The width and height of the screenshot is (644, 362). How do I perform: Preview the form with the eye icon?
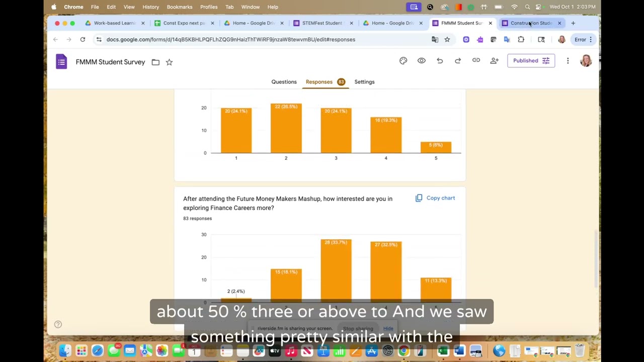(422, 61)
